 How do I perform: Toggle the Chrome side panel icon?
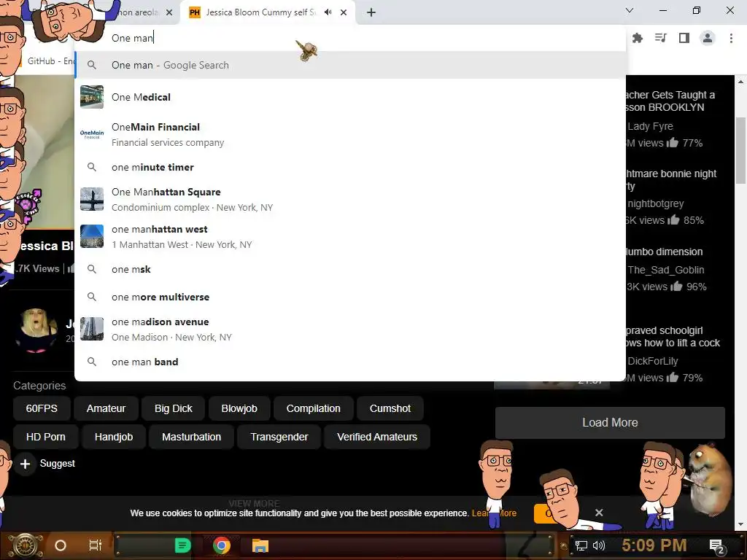coord(684,38)
